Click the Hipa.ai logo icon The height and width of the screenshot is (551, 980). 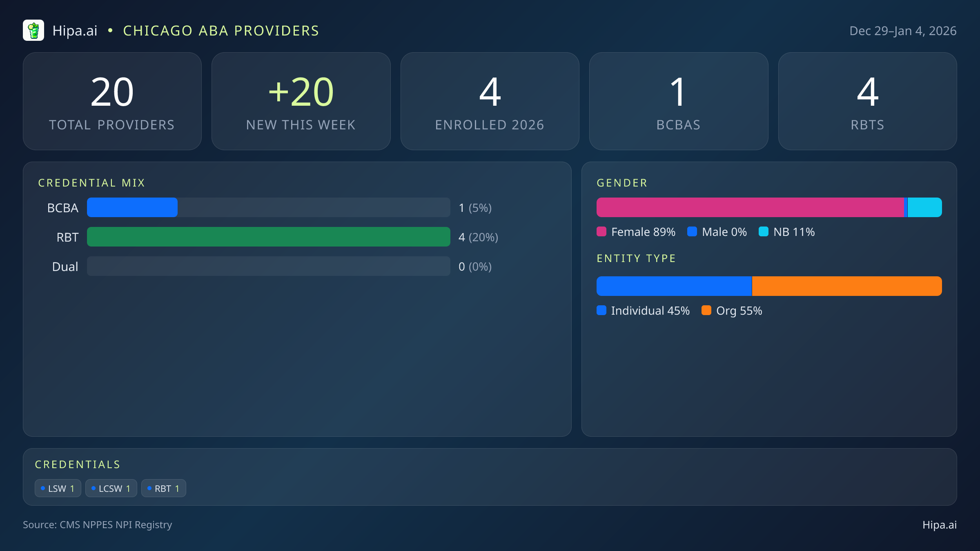(x=34, y=30)
